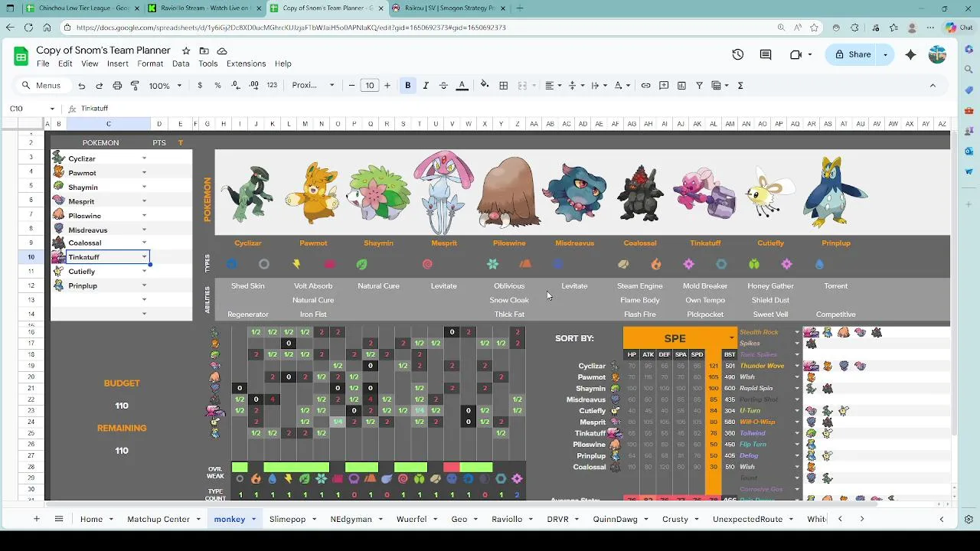Open the Extensions menu
Screen dimensions: 980x551
tap(246, 64)
